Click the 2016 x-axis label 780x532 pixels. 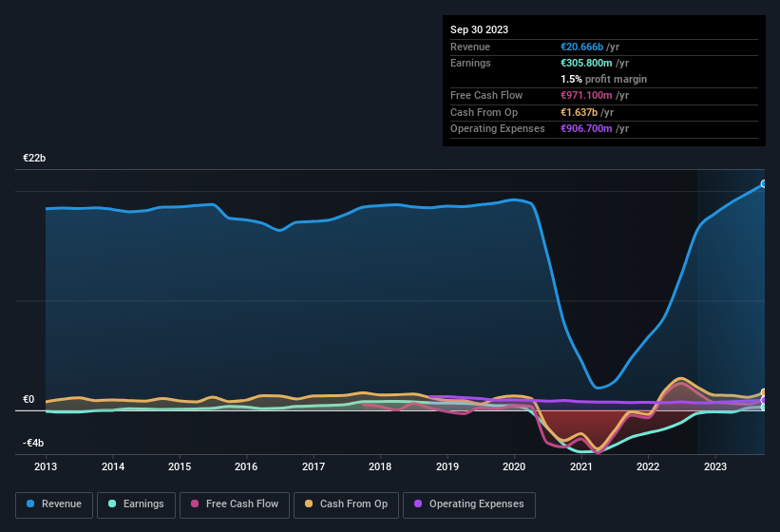246,466
